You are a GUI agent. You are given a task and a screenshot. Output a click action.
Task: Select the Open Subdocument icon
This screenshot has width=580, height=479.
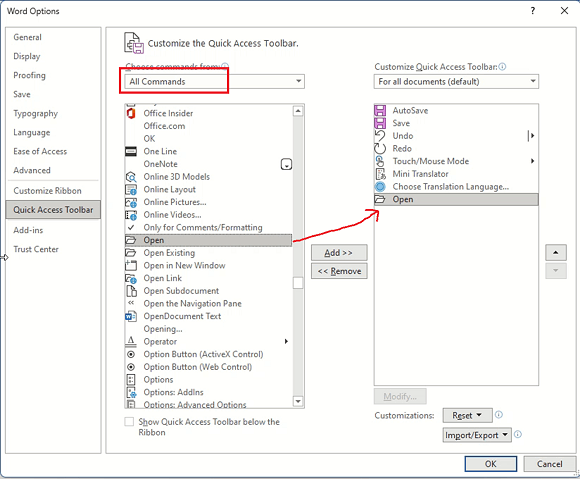[x=131, y=291]
